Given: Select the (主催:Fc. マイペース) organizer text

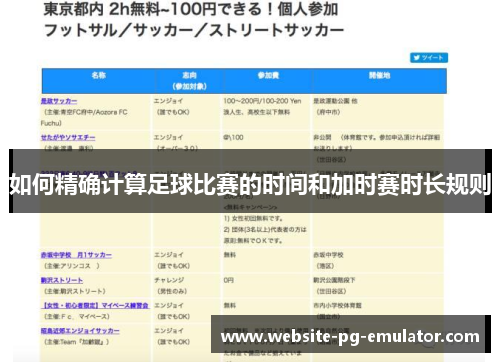Looking at the screenshot, I should 76,317.
